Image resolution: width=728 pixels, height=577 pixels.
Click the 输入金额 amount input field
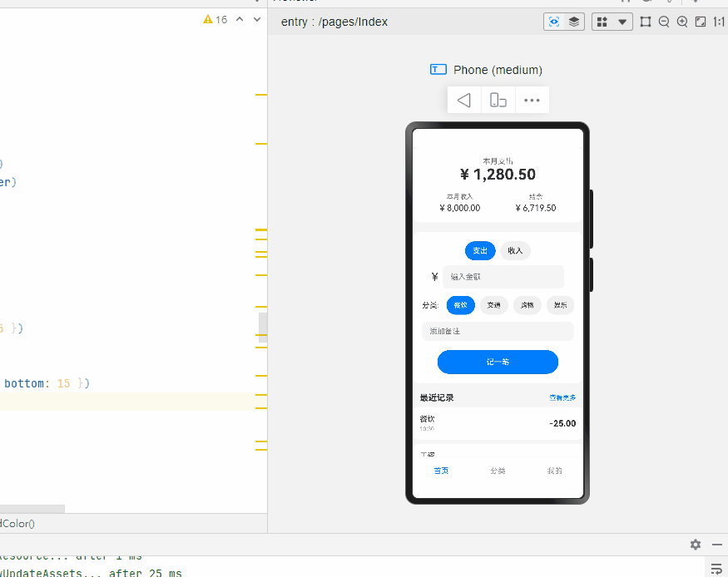coord(503,277)
